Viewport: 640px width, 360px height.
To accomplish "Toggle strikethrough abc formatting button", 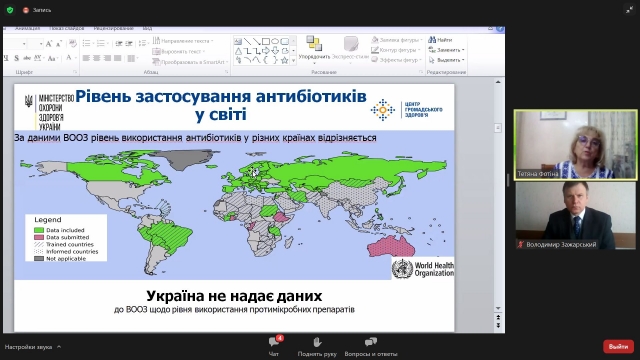I will click(27, 58).
